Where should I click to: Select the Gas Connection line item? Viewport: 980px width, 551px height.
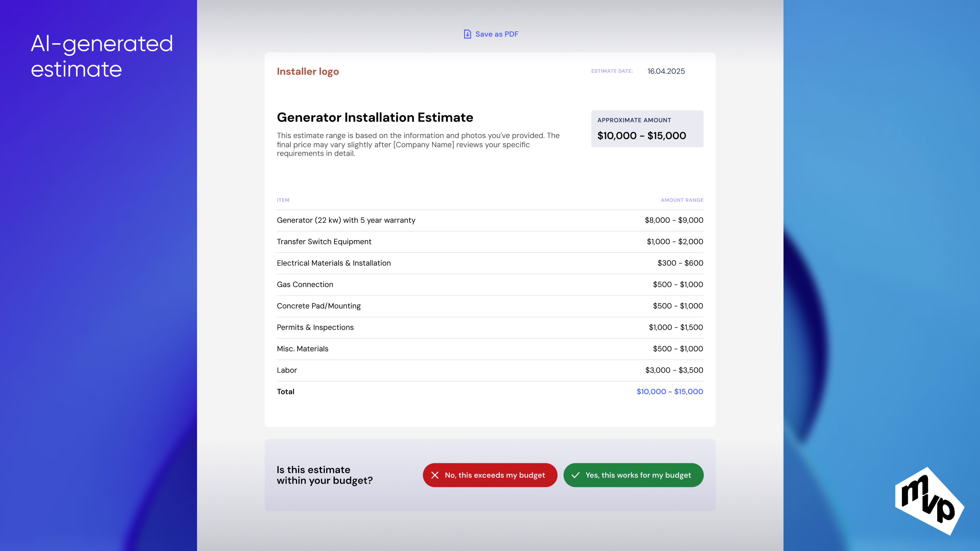coord(305,284)
